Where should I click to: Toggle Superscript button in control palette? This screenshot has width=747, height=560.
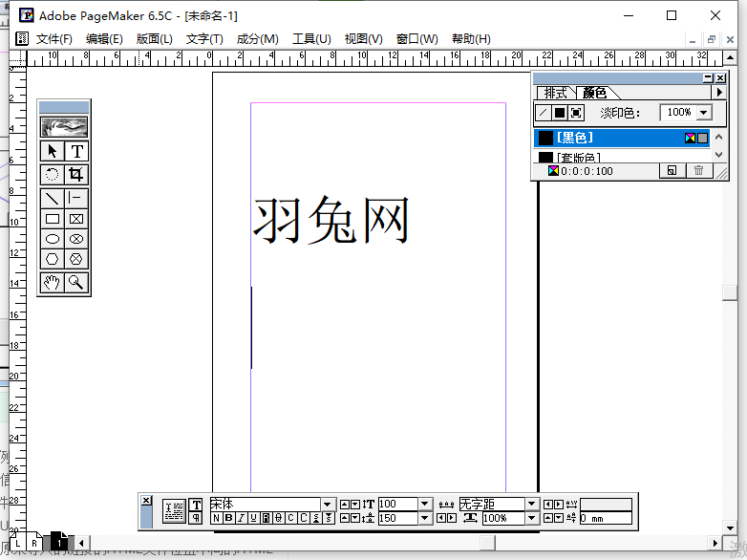316,518
